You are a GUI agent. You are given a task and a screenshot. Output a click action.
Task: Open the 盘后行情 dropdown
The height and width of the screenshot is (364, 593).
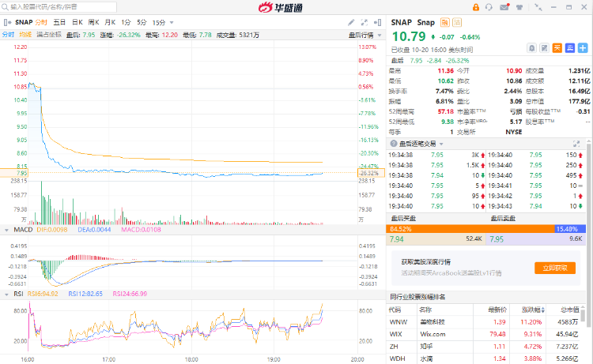[x=380, y=35]
